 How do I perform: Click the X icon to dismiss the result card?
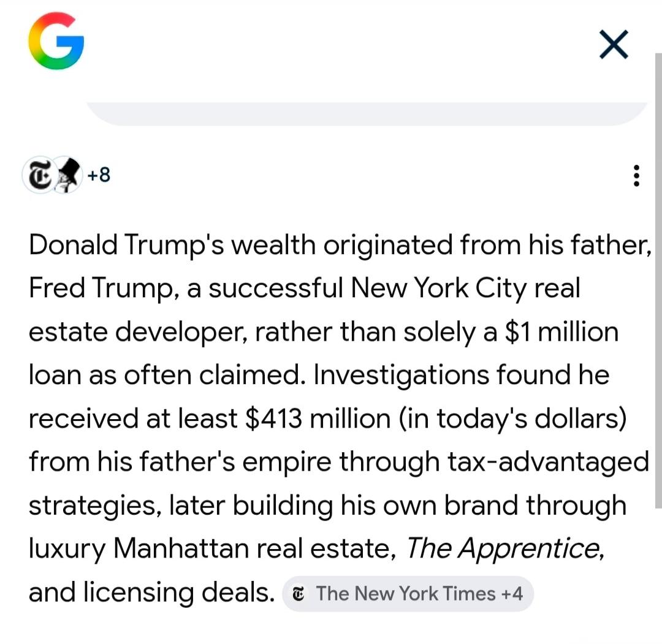pyautogui.click(x=613, y=44)
